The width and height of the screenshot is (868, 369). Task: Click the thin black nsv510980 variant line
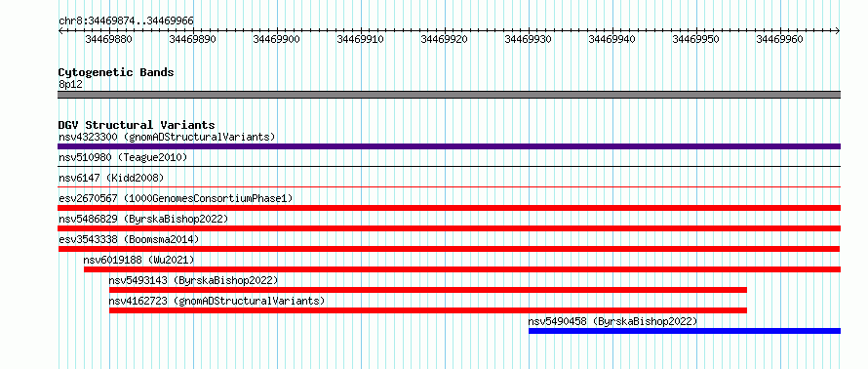(x=449, y=166)
